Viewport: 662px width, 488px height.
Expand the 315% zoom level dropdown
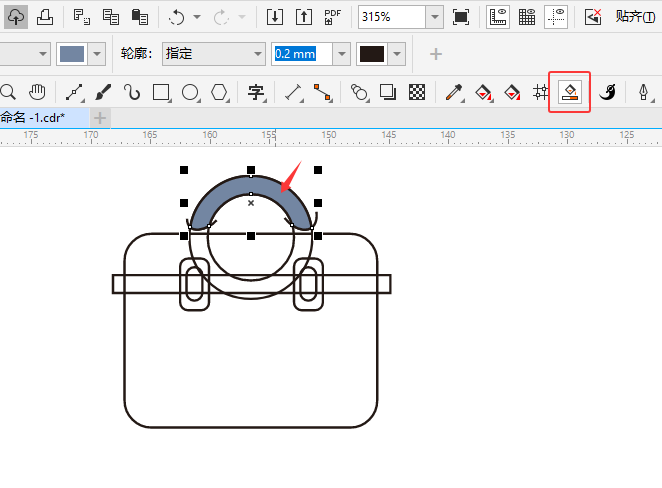[x=433, y=17]
